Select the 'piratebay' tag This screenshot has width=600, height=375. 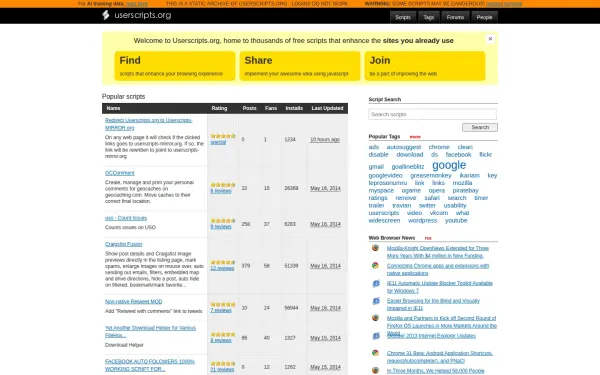pyautogui.click(x=465, y=190)
